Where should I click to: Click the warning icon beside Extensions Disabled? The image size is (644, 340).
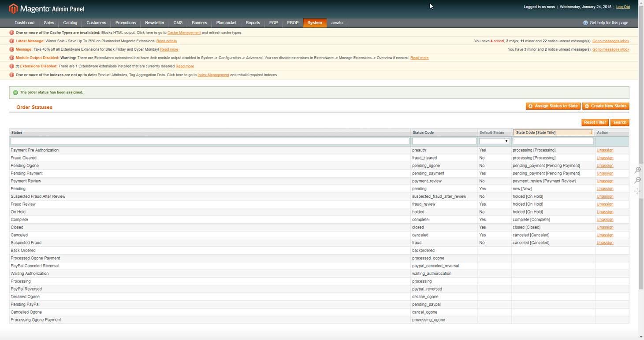click(12, 66)
